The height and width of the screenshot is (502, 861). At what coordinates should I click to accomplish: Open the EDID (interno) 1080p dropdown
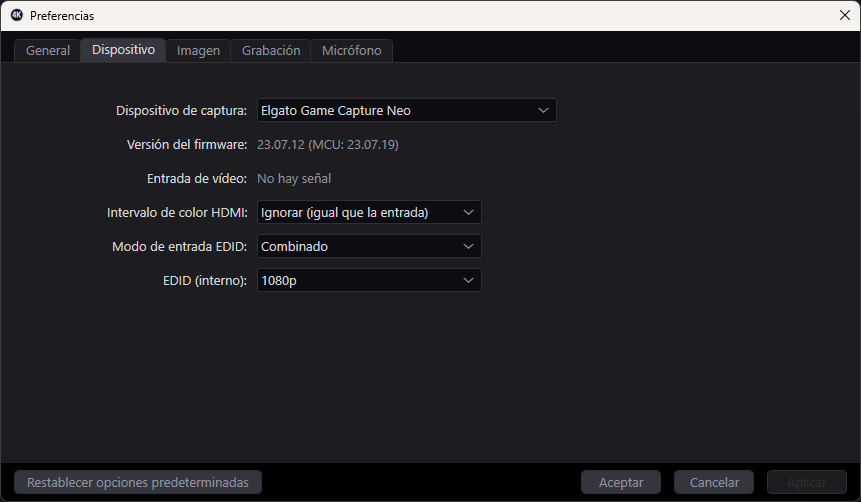coord(369,280)
